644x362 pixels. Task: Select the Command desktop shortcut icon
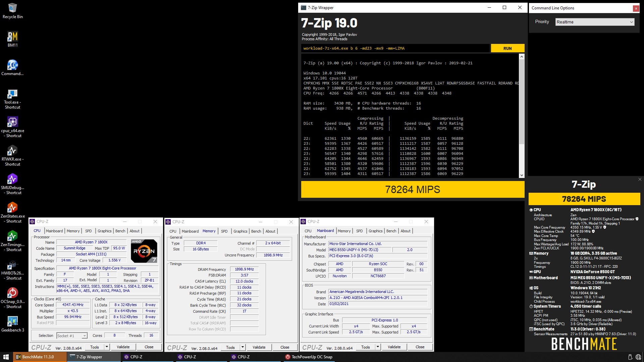pos(12,68)
